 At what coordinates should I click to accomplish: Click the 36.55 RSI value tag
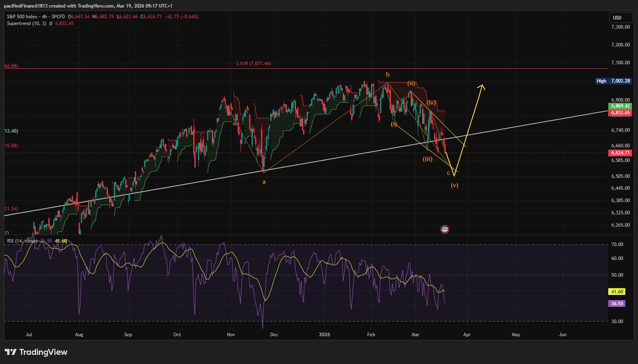[x=617, y=303]
